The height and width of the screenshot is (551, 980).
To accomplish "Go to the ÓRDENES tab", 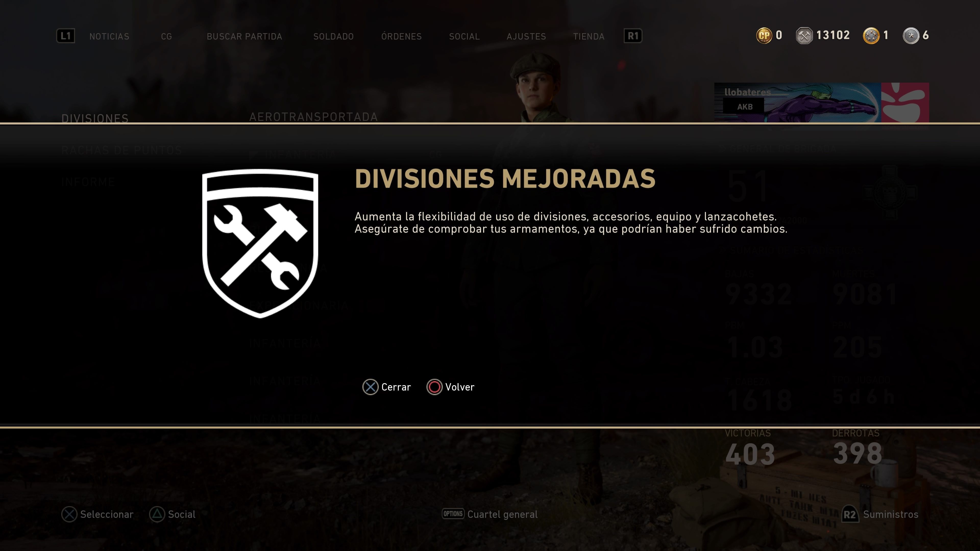I will point(401,36).
